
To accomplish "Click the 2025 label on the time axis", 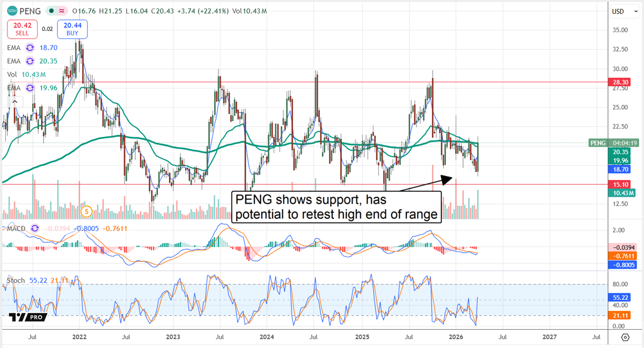I will tap(362, 337).
